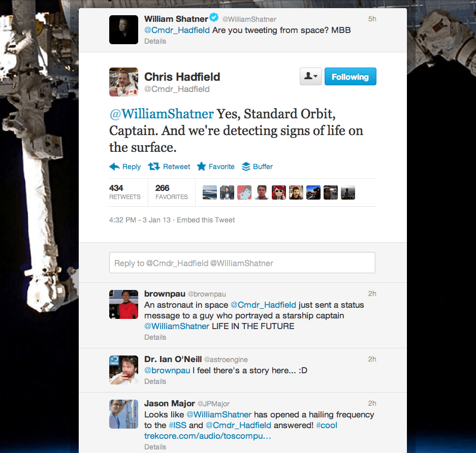The height and width of the screenshot is (453, 476).
Task: Expand Details under Dr. Ian O'Neill's reply
Action: (x=155, y=381)
